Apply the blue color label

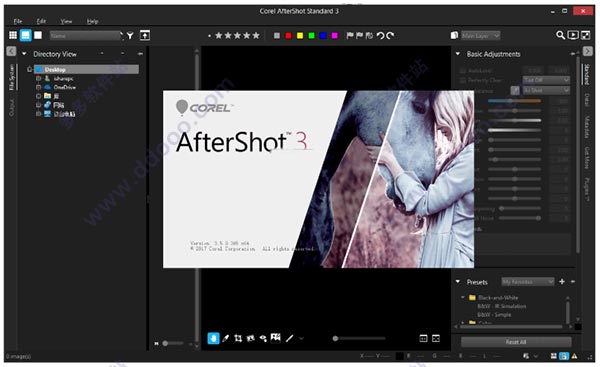pyautogui.click(x=323, y=36)
